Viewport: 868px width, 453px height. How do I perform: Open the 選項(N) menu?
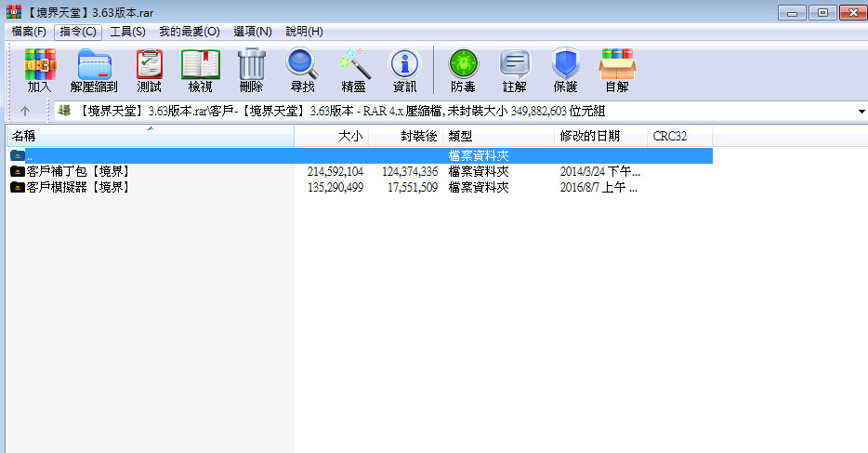click(253, 32)
